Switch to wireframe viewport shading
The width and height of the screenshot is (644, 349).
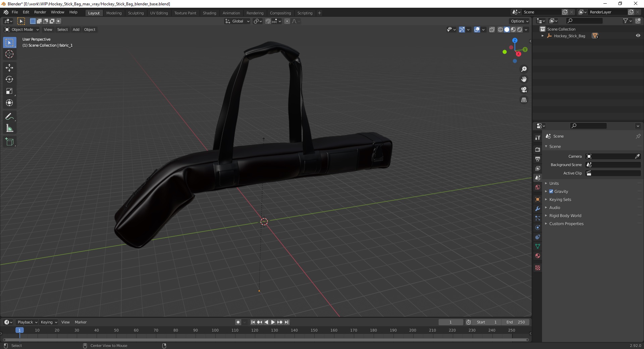pos(500,30)
